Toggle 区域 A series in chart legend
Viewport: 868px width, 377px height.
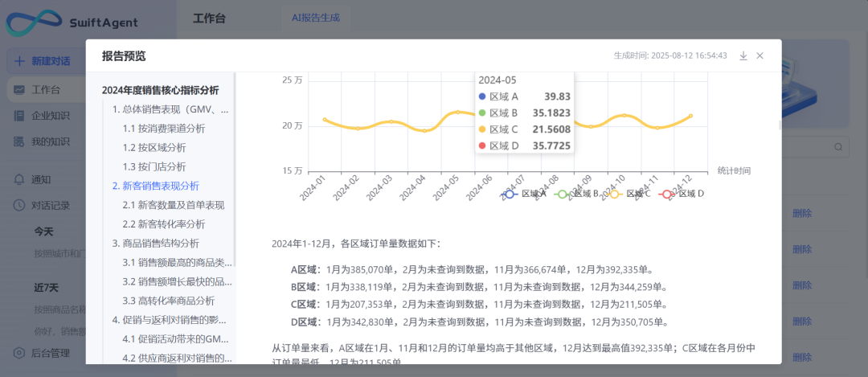(x=522, y=194)
